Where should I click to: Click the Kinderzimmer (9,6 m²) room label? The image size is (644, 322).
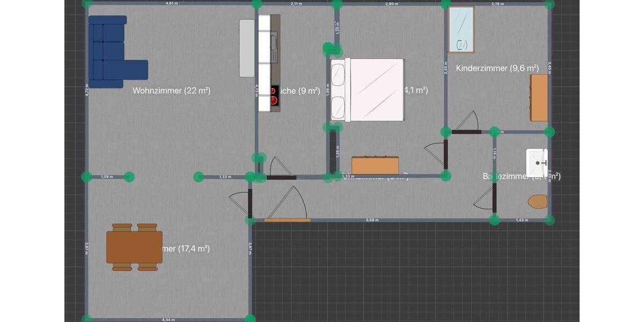(497, 68)
